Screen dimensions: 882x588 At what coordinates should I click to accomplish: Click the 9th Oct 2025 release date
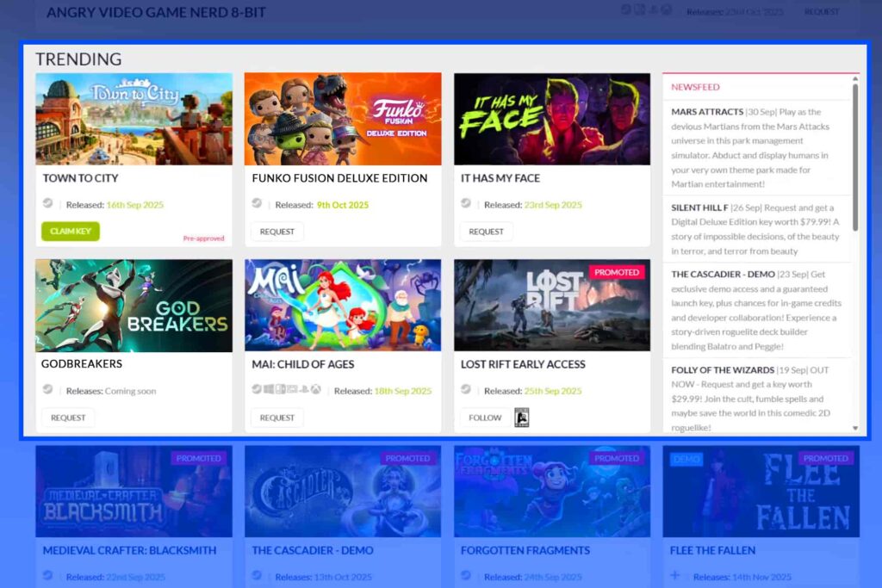[343, 205]
